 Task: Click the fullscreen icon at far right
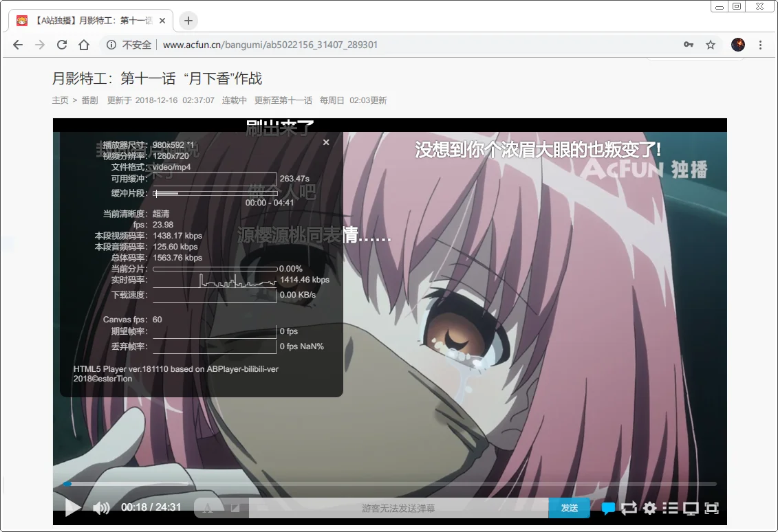[x=711, y=508]
